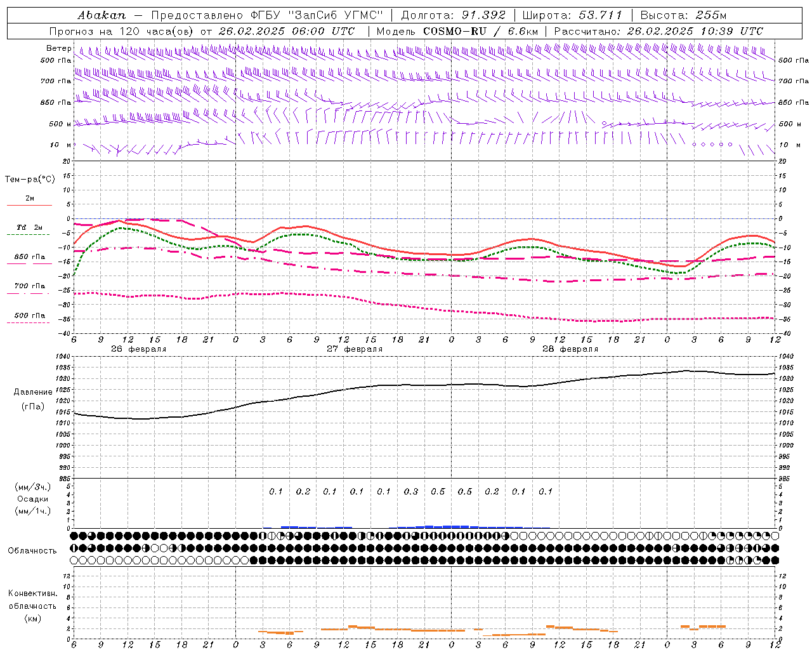Viewport: 812px width, 650px height.
Task: Click the date label 28 февраля
Action: tap(570, 349)
